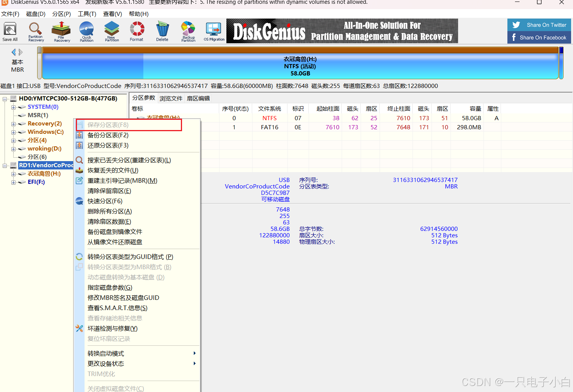Switch to 分区参数 tab
Image resolution: width=573 pixels, height=392 pixels.
click(x=144, y=98)
